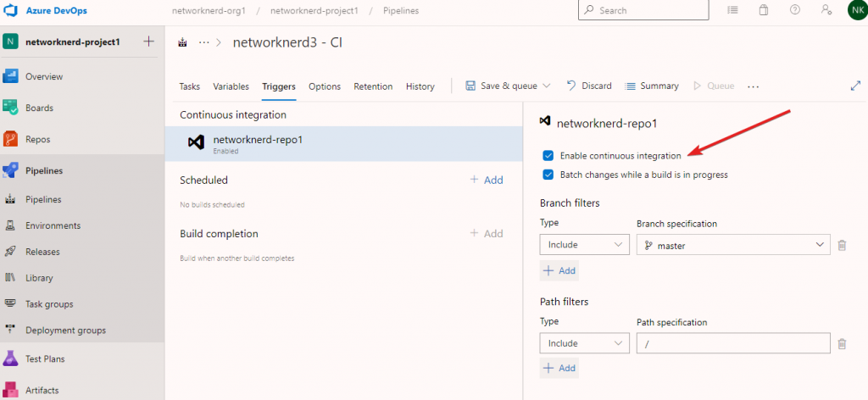Viewport: 868px width, 400px height.
Task: Click the Path specification input field
Action: (733, 343)
